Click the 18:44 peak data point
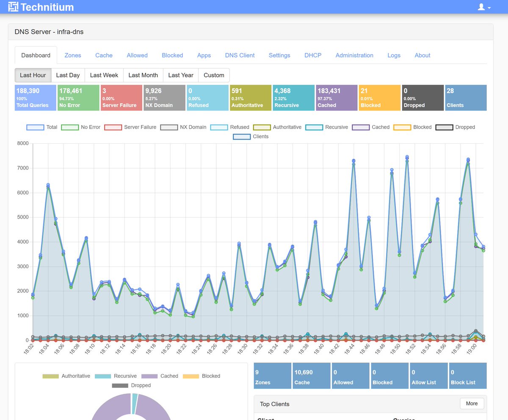 pos(353,161)
